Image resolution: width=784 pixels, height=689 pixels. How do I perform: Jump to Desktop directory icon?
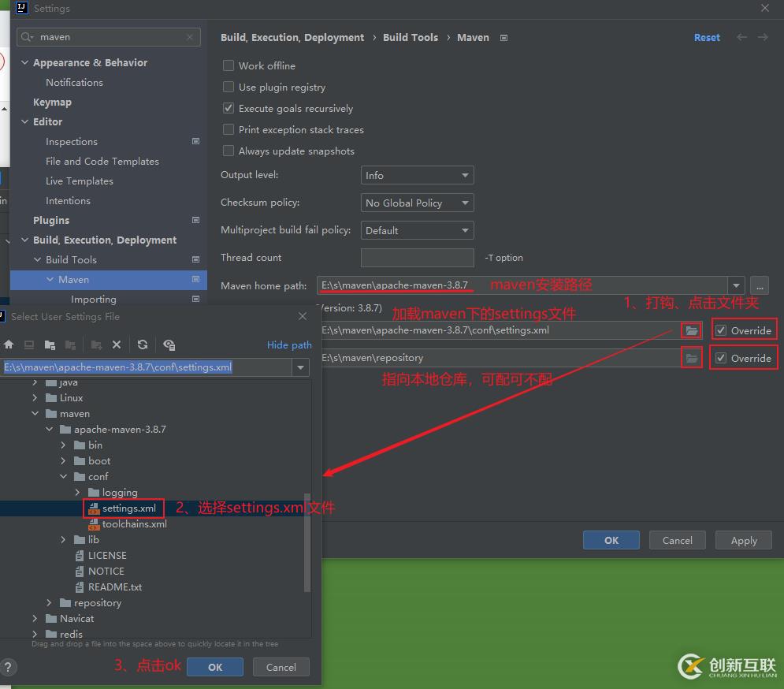[x=29, y=344]
